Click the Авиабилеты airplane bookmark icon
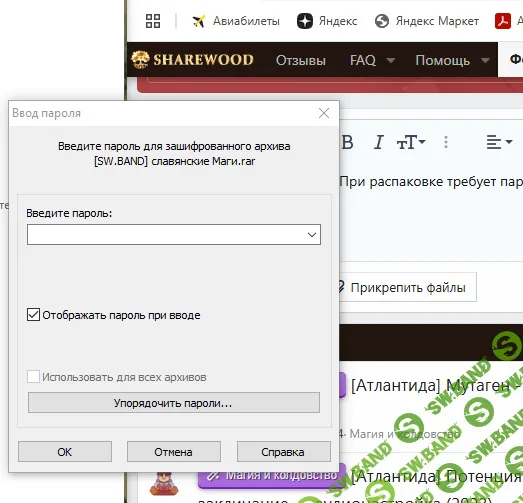Image resolution: width=523 pixels, height=503 pixels. (x=199, y=21)
